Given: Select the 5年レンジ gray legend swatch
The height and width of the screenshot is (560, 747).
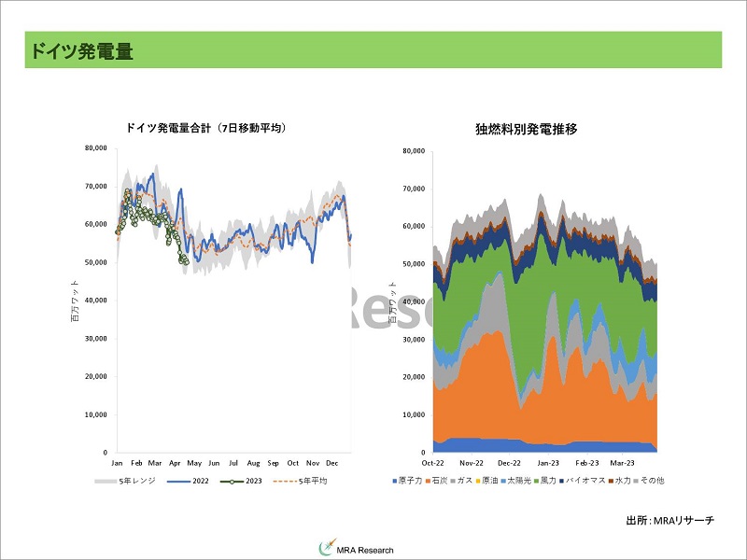Looking at the screenshot, I should click(106, 481).
